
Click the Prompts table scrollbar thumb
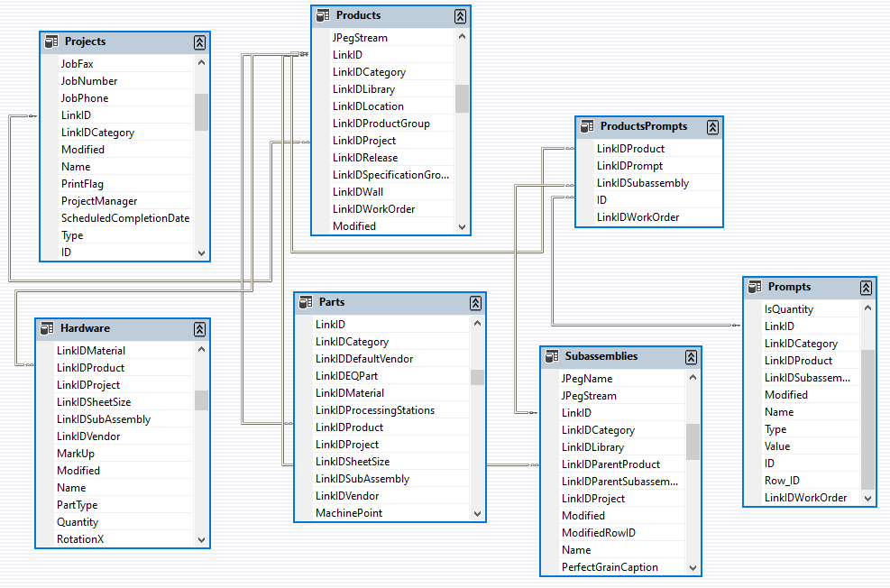coord(867,420)
